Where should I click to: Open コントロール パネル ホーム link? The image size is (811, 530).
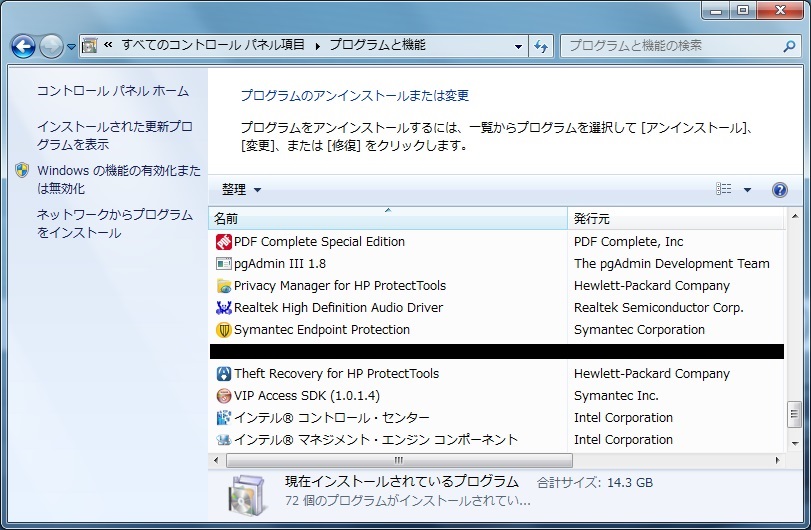click(112, 91)
